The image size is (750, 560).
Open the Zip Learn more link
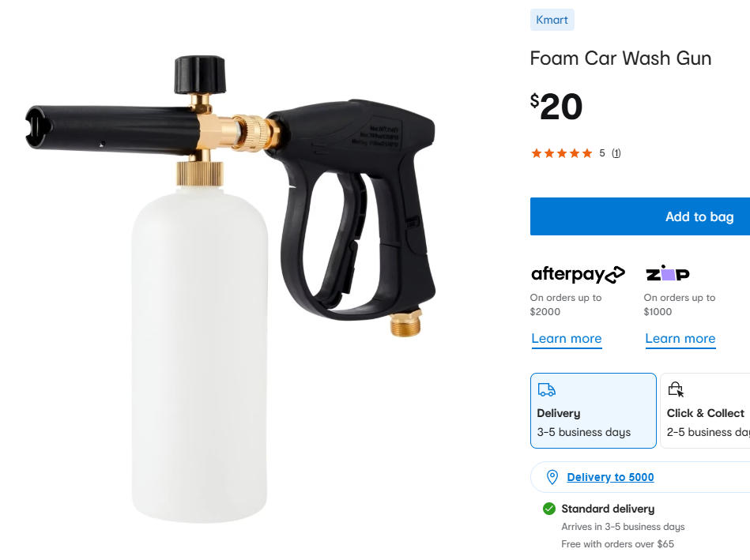coord(680,339)
